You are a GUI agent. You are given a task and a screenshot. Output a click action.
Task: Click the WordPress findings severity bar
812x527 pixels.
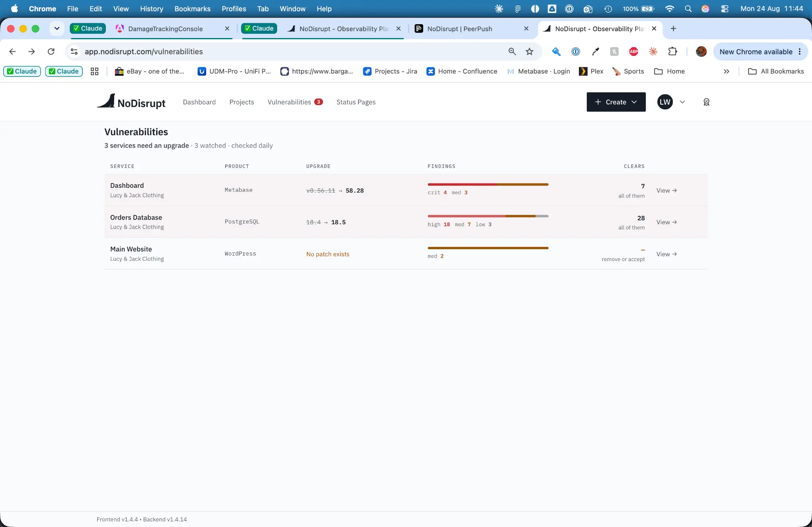click(x=488, y=248)
